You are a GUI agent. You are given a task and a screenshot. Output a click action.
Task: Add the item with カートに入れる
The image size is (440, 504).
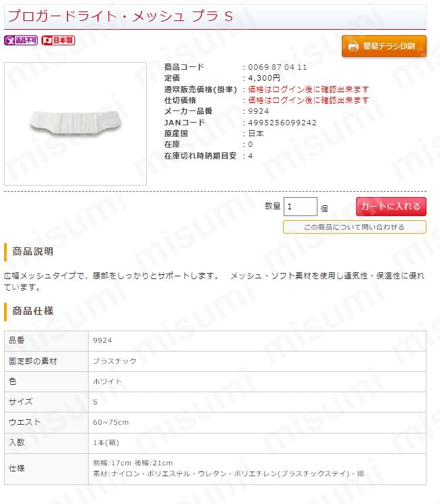tap(391, 207)
